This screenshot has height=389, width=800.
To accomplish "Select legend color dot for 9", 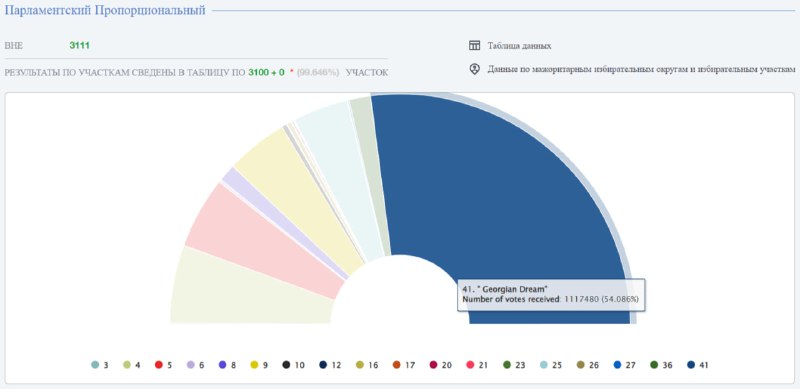I will (254, 365).
